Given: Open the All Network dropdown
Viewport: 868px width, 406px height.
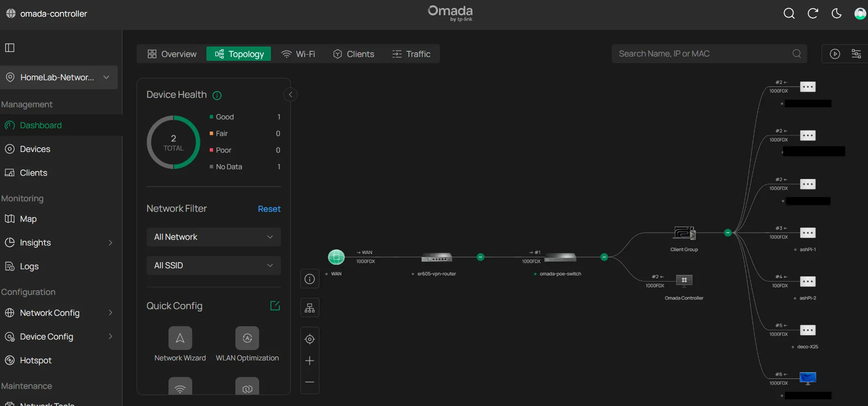Looking at the screenshot, I should point(214,237).
